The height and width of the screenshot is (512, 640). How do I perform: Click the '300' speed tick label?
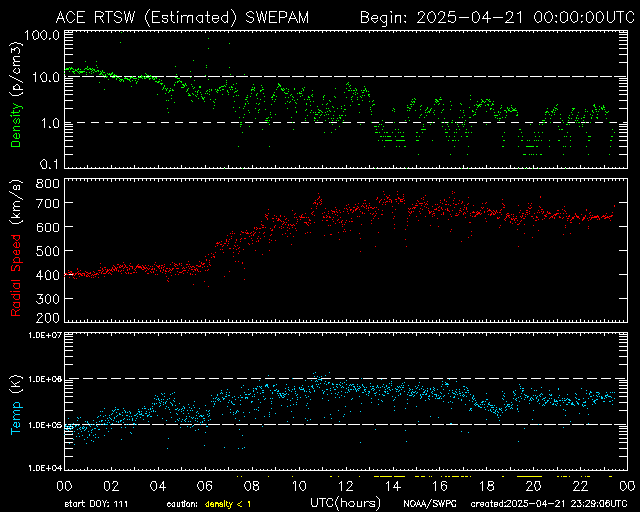click(x=48, y=299)
